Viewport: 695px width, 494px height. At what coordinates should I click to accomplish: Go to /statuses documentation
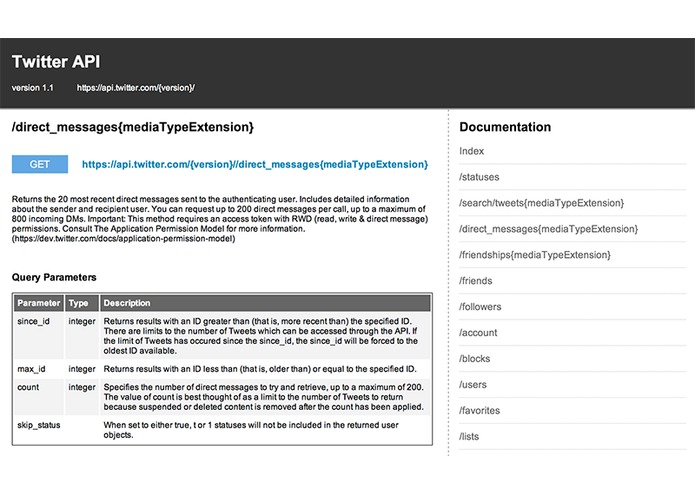(479, 177)
